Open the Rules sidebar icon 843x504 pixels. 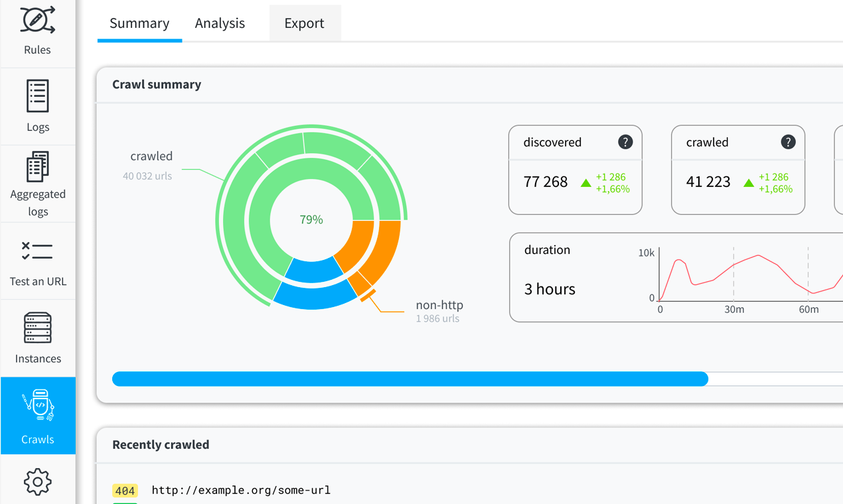pos(37,21)
